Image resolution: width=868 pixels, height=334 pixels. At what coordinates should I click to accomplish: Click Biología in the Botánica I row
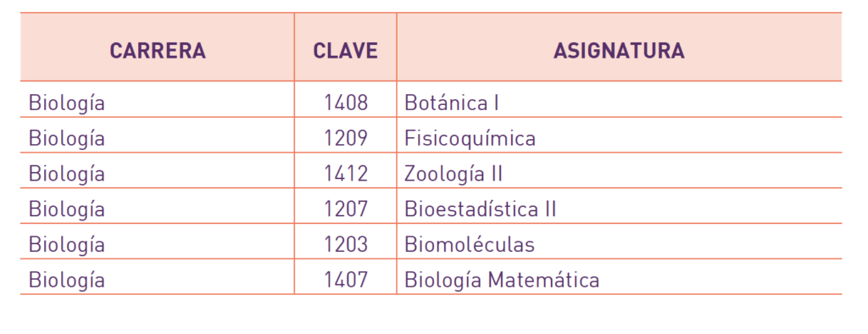pyautogui.click(x=66, y=103)
